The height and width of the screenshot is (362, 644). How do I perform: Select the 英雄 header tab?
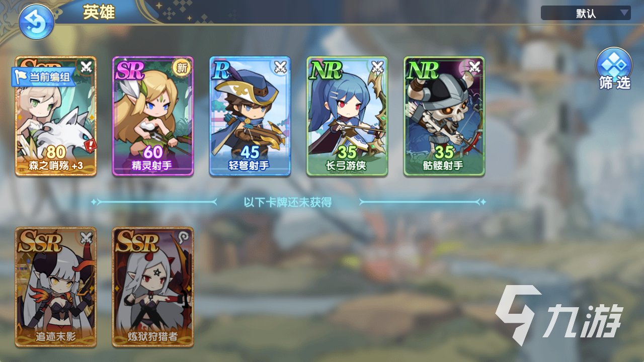(99, 13)
